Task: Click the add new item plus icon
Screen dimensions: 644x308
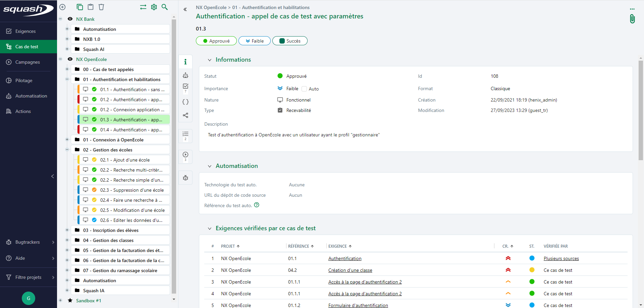Action: point(62,7)
